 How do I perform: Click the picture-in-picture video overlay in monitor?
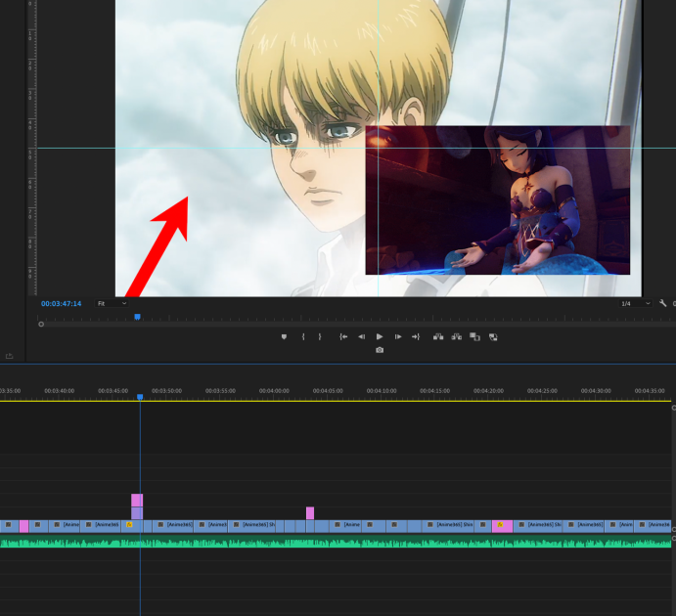coord(498,200)
